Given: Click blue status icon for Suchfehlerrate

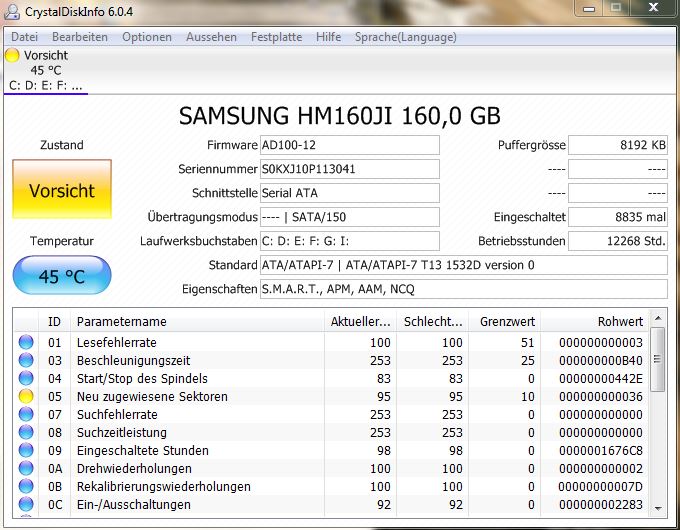Looking at the screenshot, I should click(26, 414).
